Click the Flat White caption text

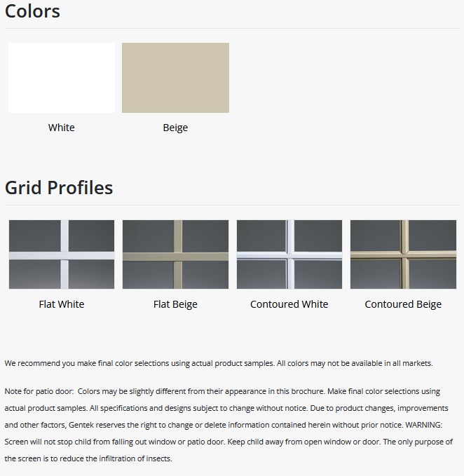62,304
